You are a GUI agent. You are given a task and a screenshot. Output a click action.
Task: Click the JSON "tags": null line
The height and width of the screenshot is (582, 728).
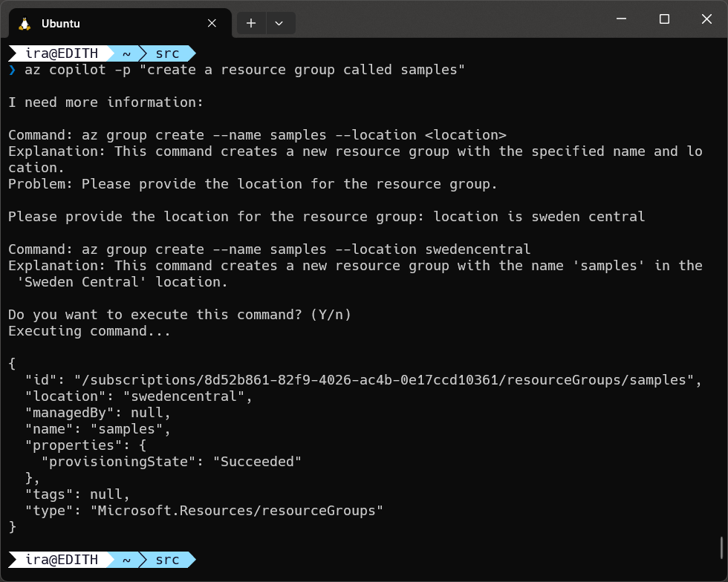tap(77, 494)
